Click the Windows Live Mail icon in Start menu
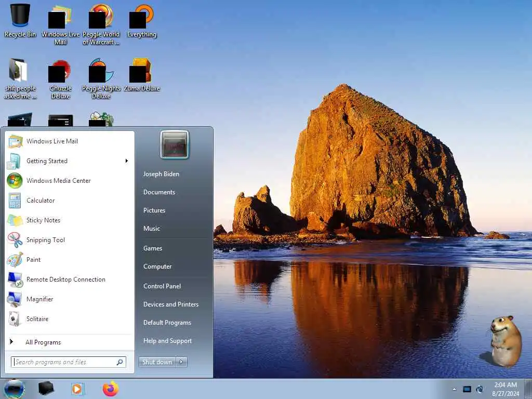This screenshot has height=399, width=532. pos(15,141)
